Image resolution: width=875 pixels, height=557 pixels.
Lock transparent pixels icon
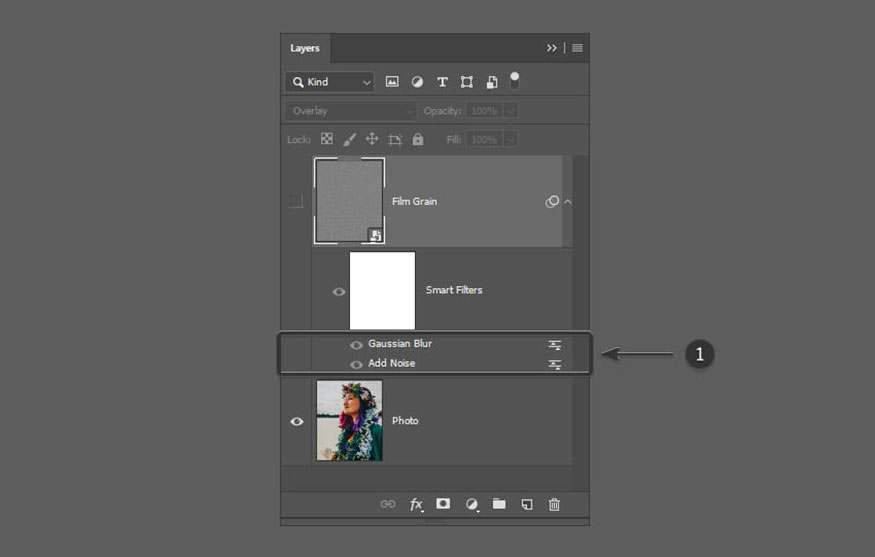coord(327,139)
